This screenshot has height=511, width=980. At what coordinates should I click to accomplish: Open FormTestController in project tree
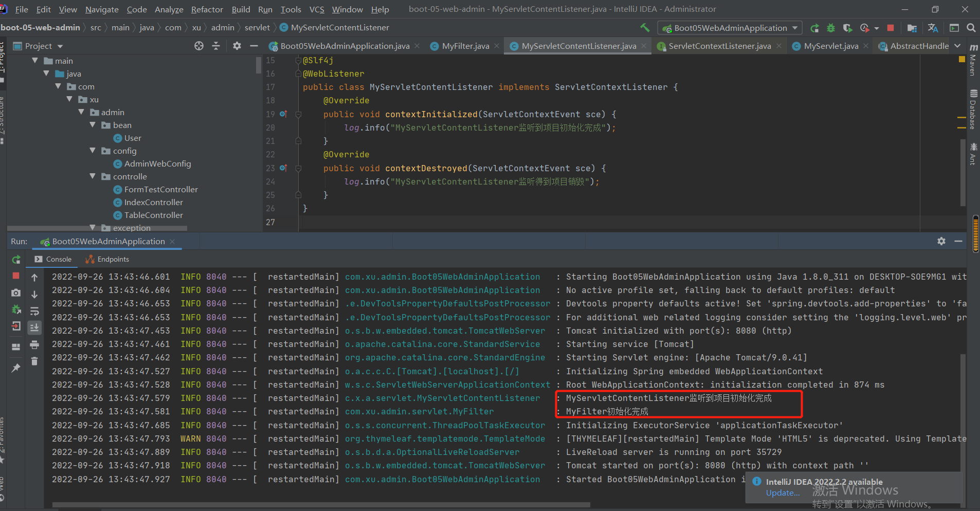(161, 189)
